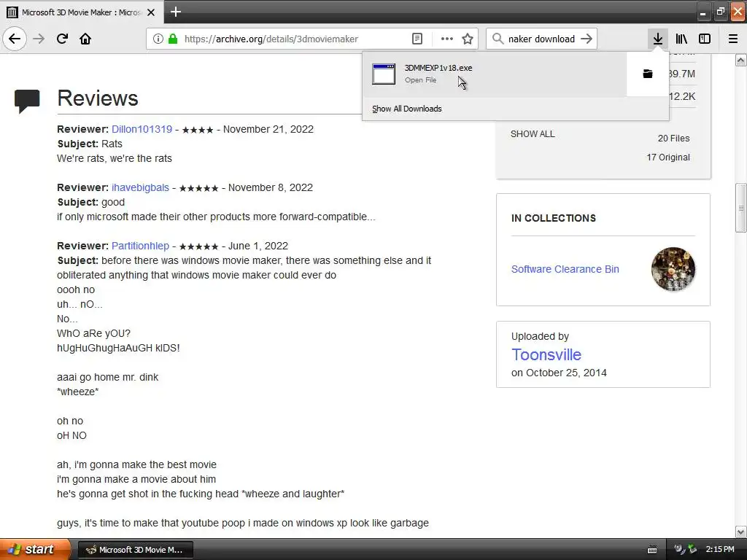Open containing folder for the download

(648, 74)
